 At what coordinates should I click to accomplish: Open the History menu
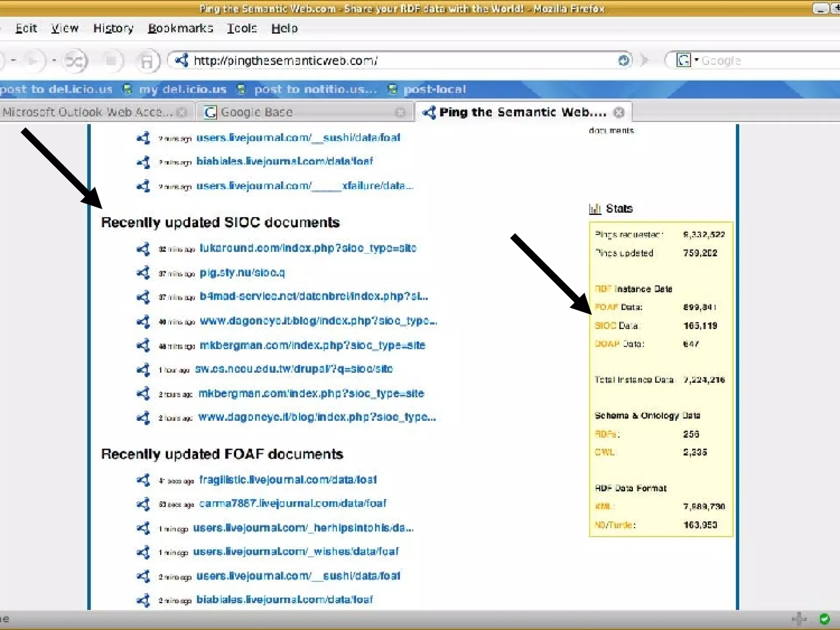tap(113, 28)
